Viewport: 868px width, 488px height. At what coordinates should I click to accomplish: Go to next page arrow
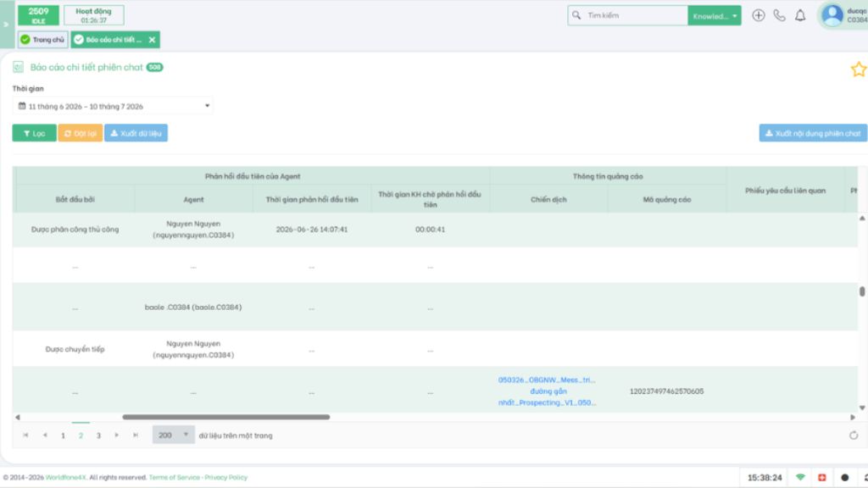(x=117, y=435)
